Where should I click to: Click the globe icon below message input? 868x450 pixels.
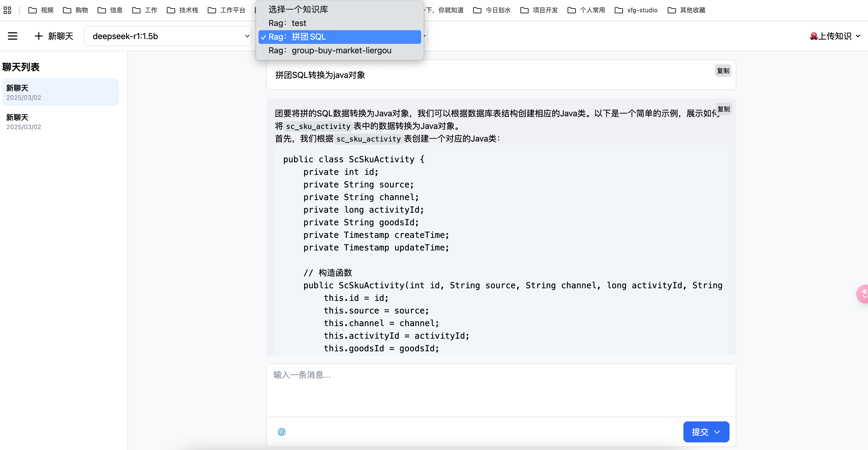tap(281, 431)
